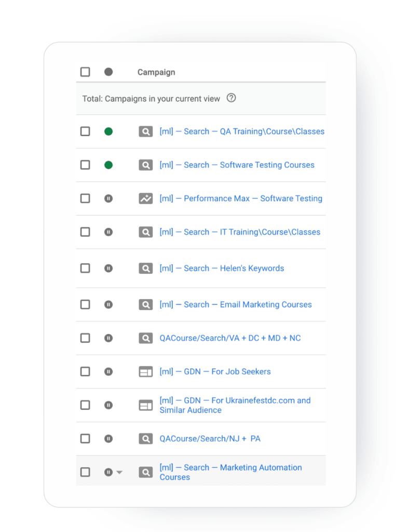Click green status dot for Software Testing Courses
Image resolution: width=408 pixels, height=532 pixels.
coord(108,165)
